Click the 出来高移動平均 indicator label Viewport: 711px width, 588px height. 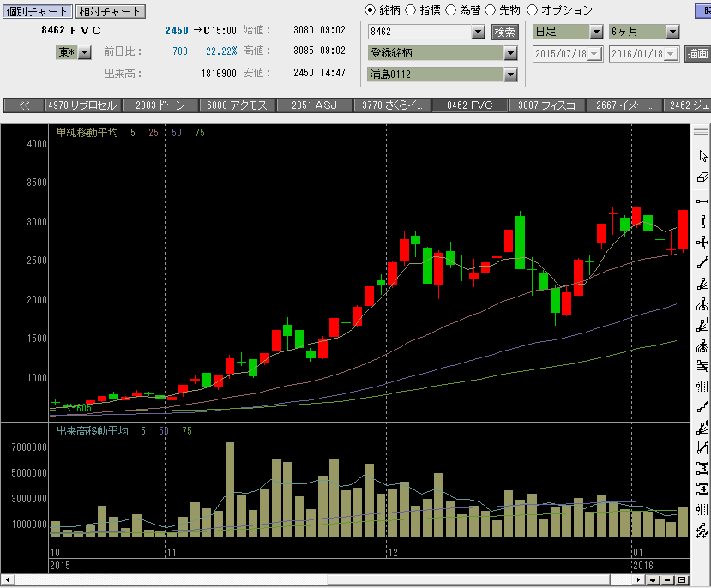coord(92,431)
